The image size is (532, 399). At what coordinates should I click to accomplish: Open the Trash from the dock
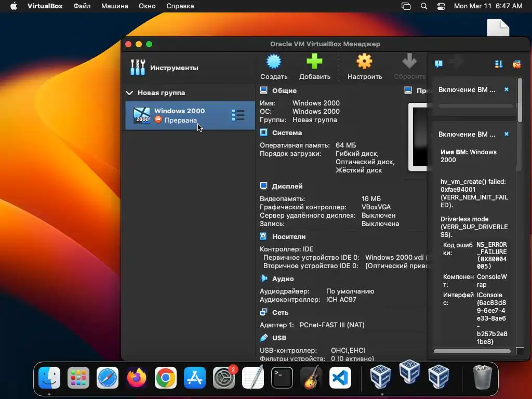coord(482,377)
